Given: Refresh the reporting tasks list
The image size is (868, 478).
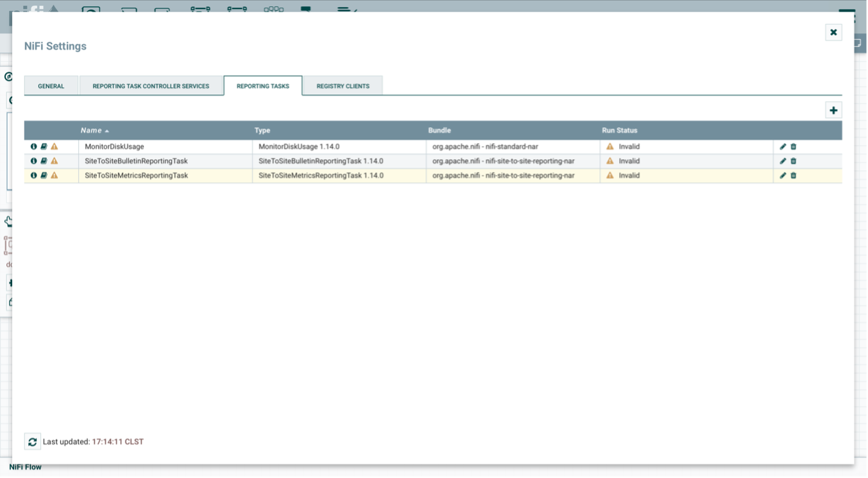Looking at the screenshot, I should pyautogui.click(x=32, y=441).
